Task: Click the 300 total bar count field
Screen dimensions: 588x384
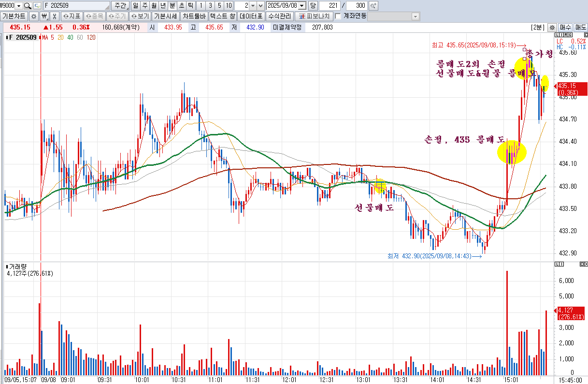Action: click(x=357, y=6)
